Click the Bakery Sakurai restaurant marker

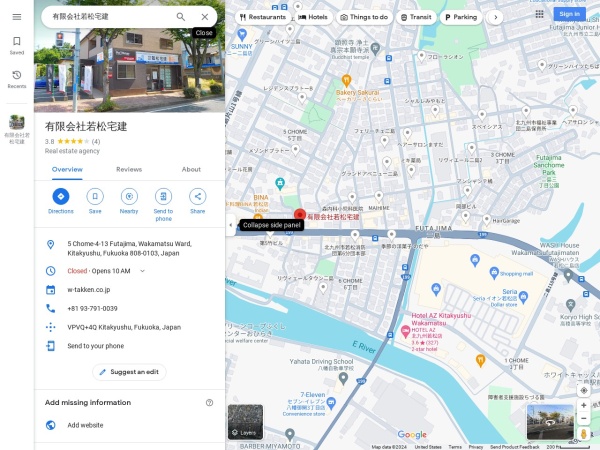tap(346, 81)
